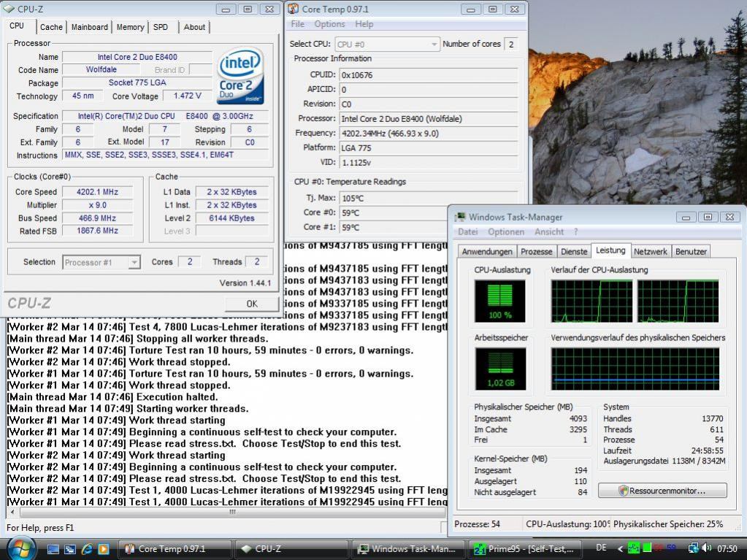
Task: Click the Prime95 scrollbar left arrow
Action: [x=12, y=512]
